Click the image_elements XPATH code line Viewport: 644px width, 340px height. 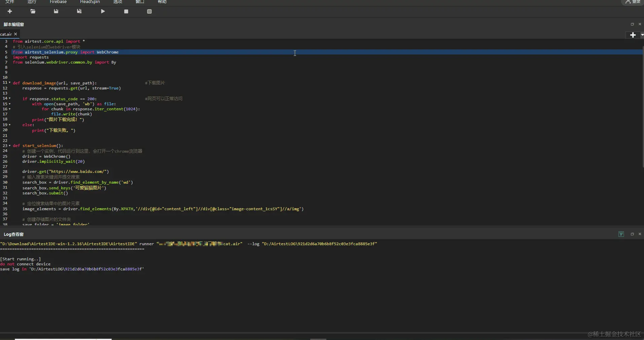[163, 209]
